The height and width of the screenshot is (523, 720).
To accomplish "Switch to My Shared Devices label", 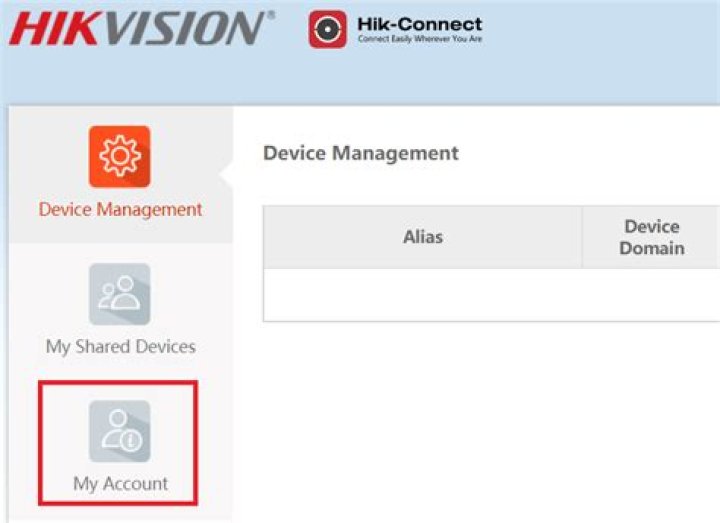I will [120, 347].
